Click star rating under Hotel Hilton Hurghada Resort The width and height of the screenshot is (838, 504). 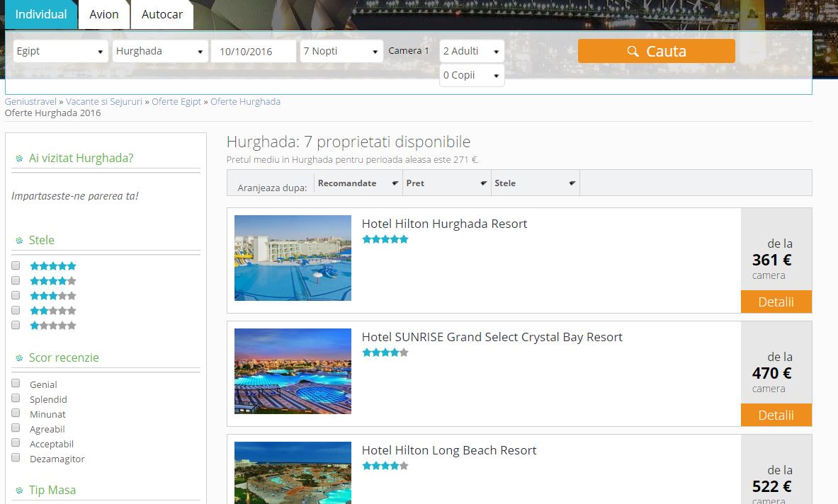[x=385, y=239]
